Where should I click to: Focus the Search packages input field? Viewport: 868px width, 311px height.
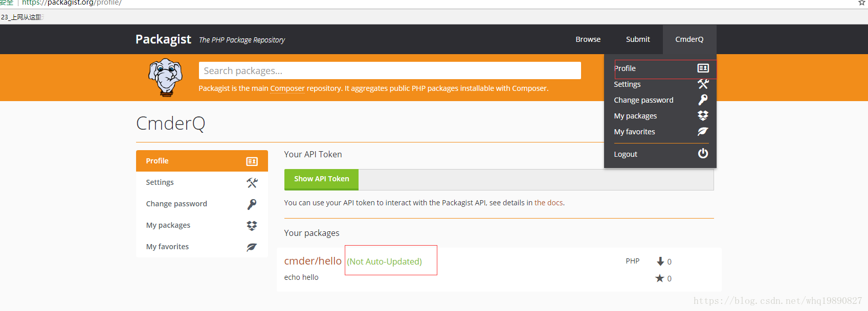point(390,70)
